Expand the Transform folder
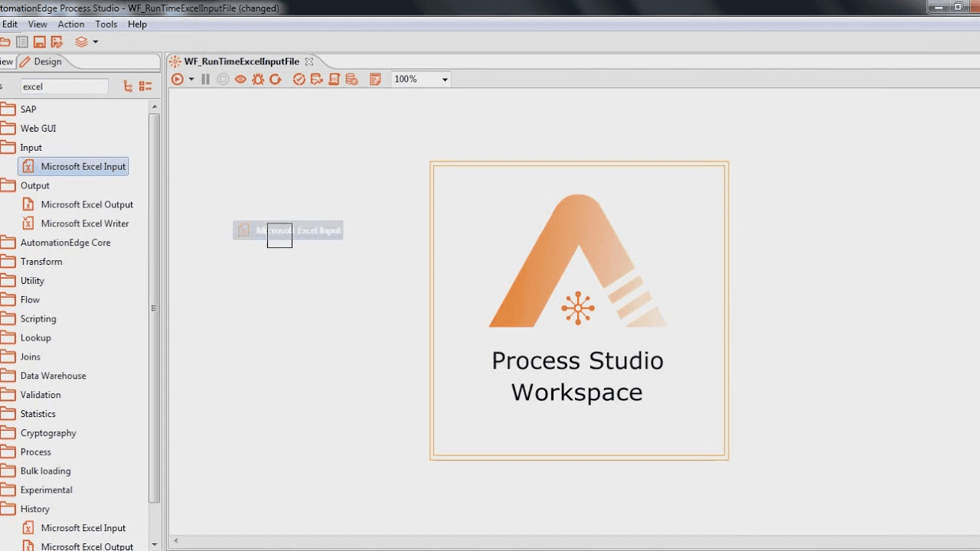Image resolution: width=980 pixels, height=551 pixels. [41, 262]
